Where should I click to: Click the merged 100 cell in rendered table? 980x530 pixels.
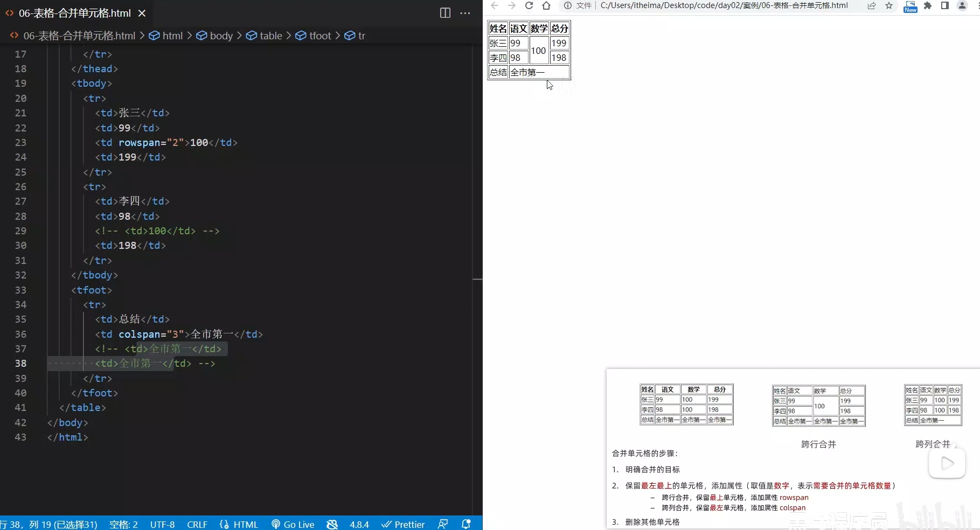[539, 51]
